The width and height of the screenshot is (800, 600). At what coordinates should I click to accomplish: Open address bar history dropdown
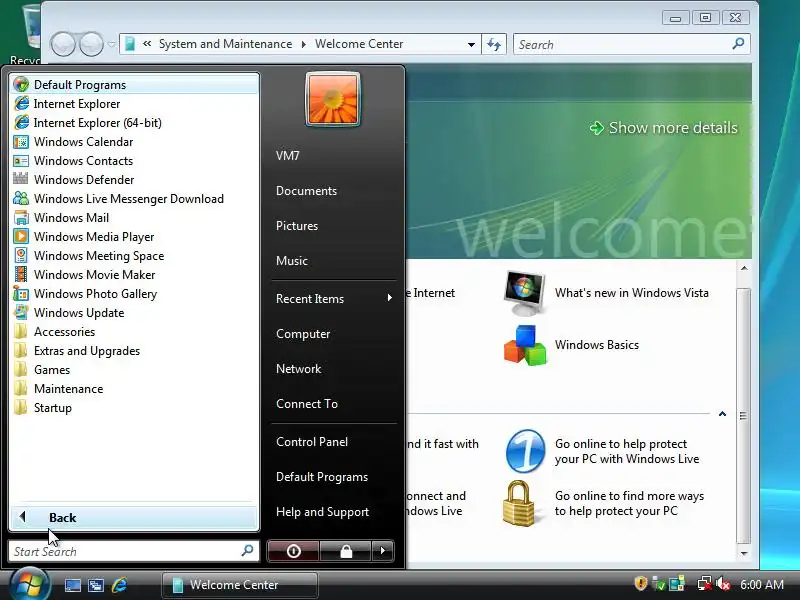click(x=471, y=44)
